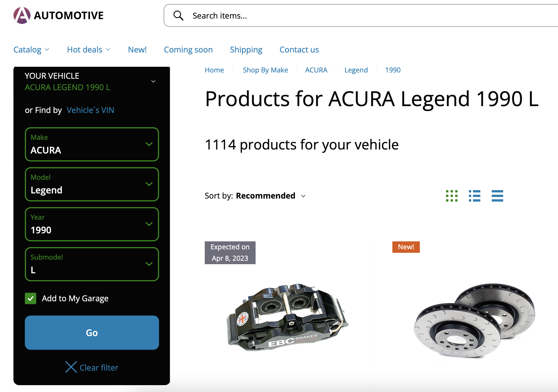Image resolution: width=558 pixels, height=392 pixels.
Task: Open the Sort by Recommended dropdown
Action: (x=255, y=196)
